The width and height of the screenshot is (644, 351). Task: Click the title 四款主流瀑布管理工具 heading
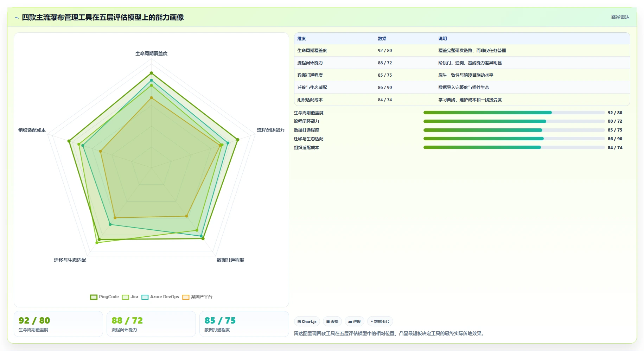pyautogui.click(x=103, y=17)
